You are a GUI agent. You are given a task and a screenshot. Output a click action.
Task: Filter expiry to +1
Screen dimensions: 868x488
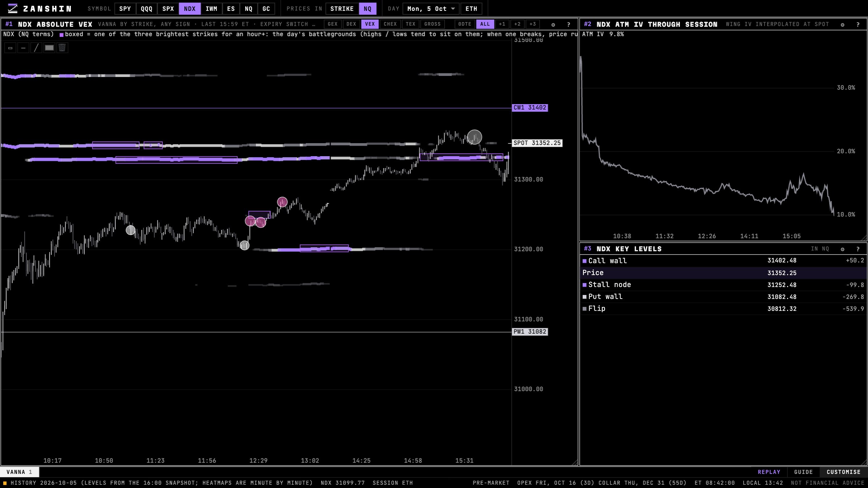click(x=502, y=24)
